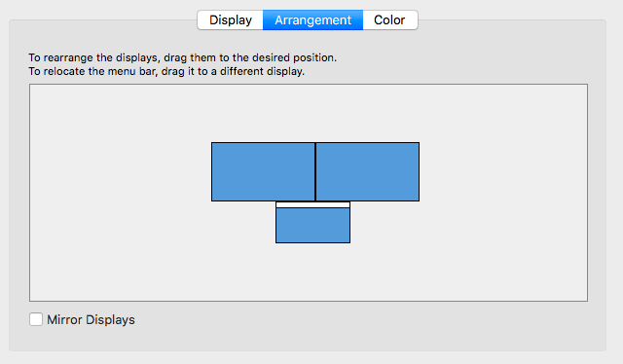The height and width of the screenshot is (364, 623).
Task: Click the white menu bar strip
Action: [313, 204]
